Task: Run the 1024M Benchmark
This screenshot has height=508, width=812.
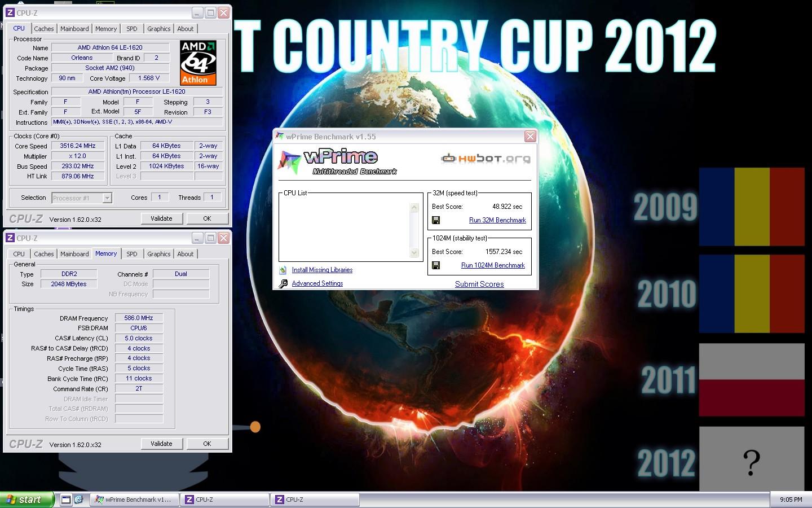Action: pyautogui.click(x=493, y=265)
